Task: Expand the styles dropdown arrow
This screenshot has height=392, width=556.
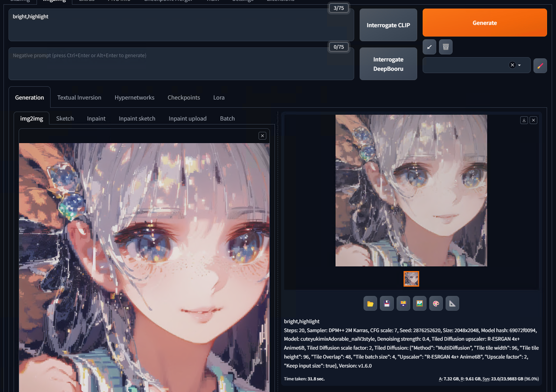Action: click(520, 65)
